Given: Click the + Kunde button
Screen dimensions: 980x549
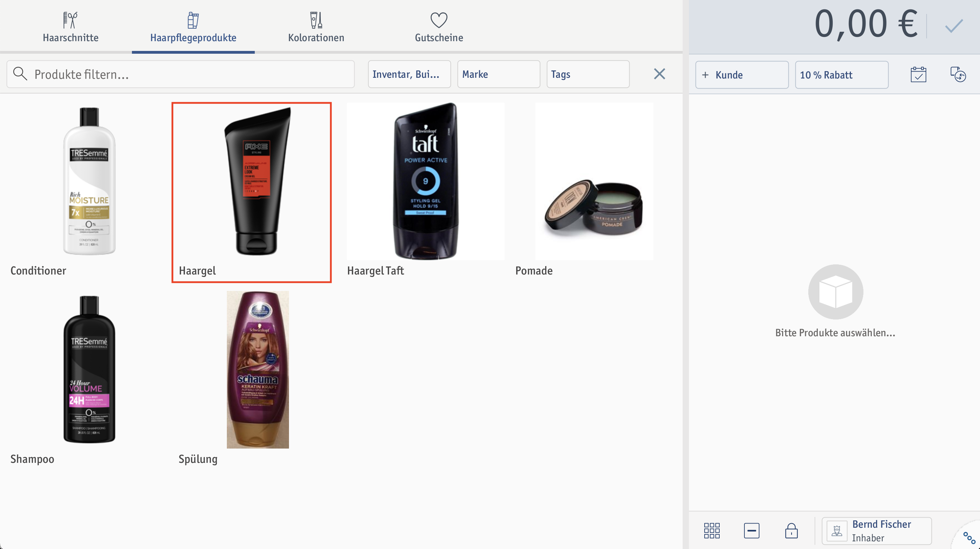Looking at the screenshot, I should [x=742, y=75].
